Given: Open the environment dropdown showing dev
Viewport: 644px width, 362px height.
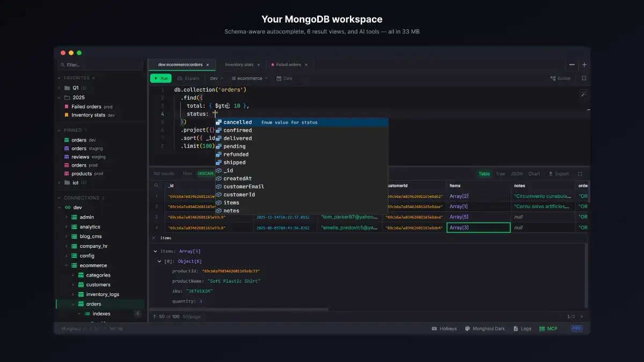Looking at the screenshot, I should pos(216,78).
